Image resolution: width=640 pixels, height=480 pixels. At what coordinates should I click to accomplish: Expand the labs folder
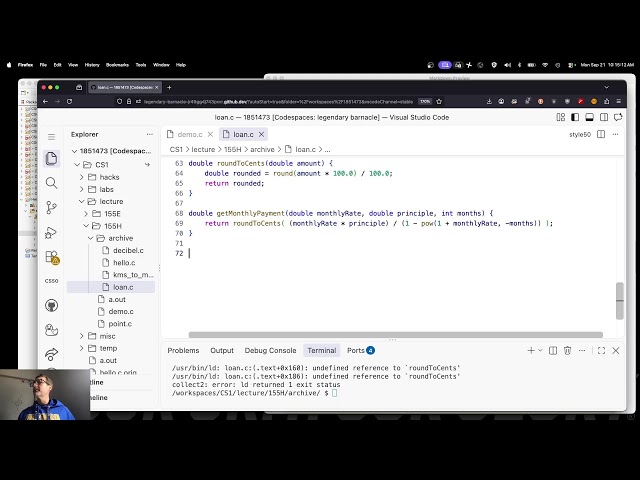(82, 189)
